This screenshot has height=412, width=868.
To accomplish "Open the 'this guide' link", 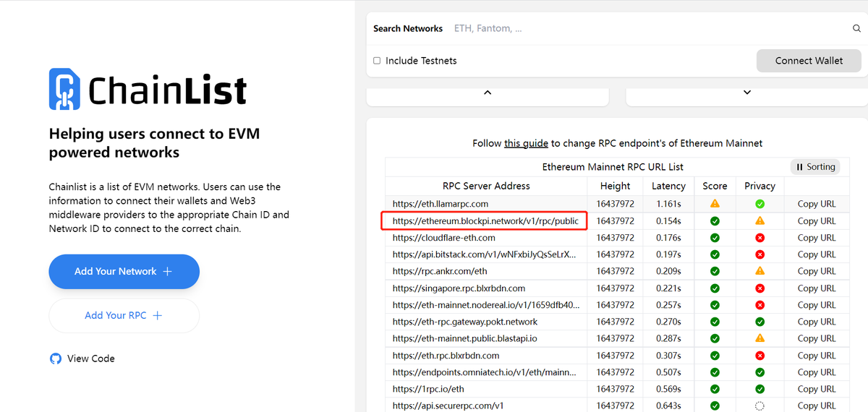I will point(526,143).
